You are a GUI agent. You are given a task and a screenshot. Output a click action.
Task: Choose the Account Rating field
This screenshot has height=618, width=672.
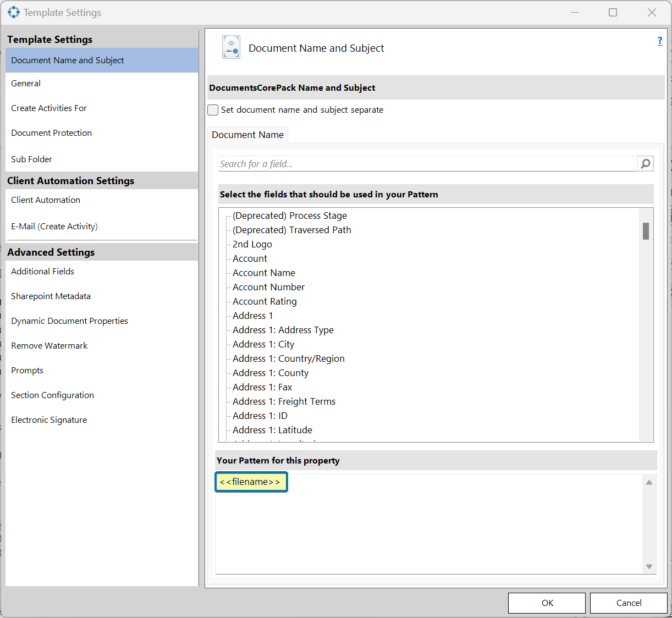pyautogui.click(x=265, y=301)
